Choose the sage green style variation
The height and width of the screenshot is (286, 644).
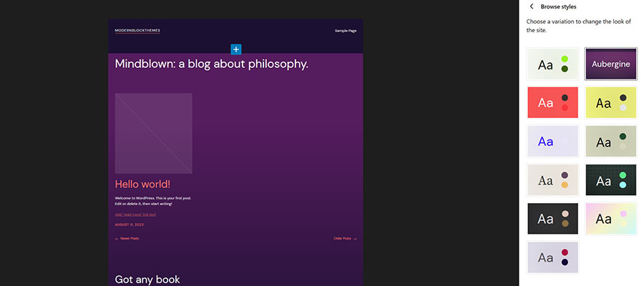pyautogui.click(x=611, y=142)
